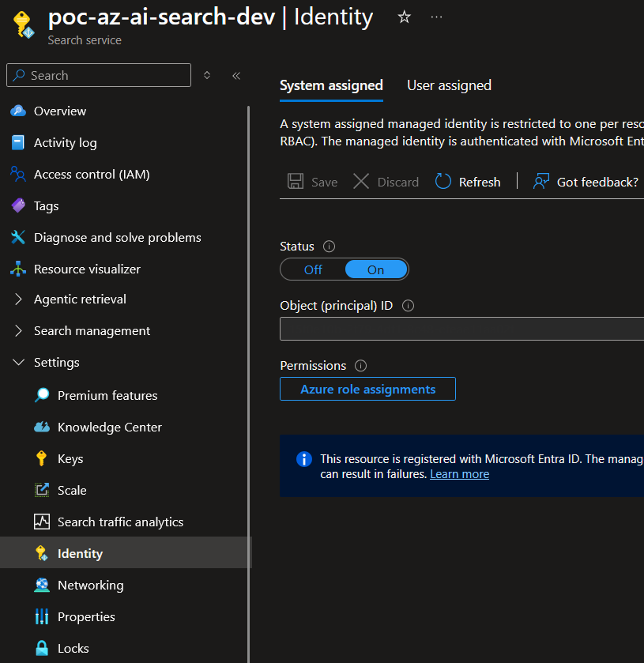The image size is (644, 663).
Task: Open Access control (IAM) page
Action: (x=92, y=174)
